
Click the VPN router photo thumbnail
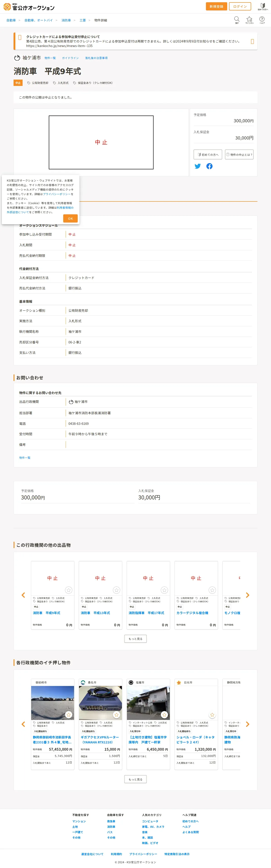(x=100, y=702)
